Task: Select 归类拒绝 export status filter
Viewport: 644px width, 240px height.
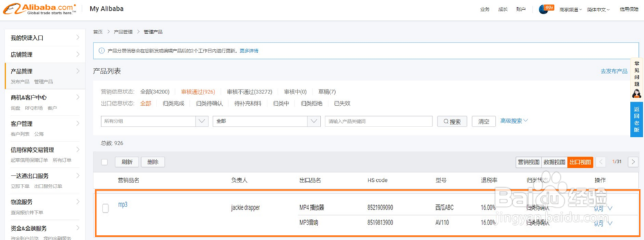Action: [x=311, y=103]
